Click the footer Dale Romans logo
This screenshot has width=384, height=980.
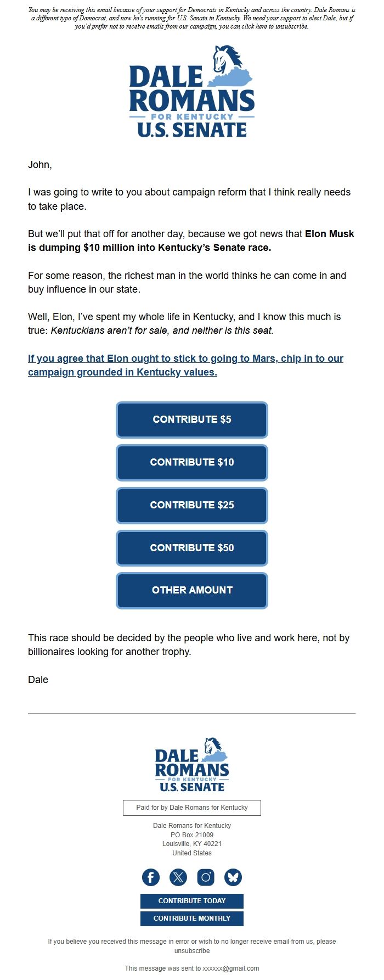tap(191, 764)
